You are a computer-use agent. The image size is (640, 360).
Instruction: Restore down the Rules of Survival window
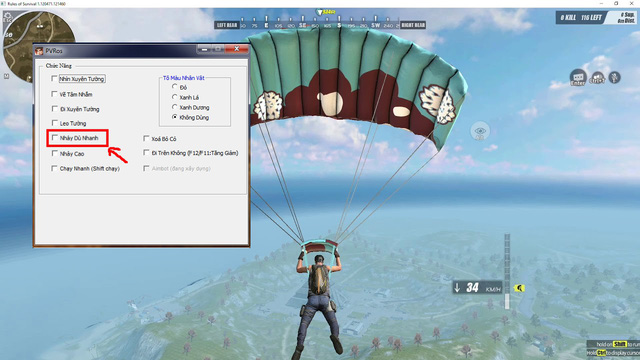click(616, 3)
